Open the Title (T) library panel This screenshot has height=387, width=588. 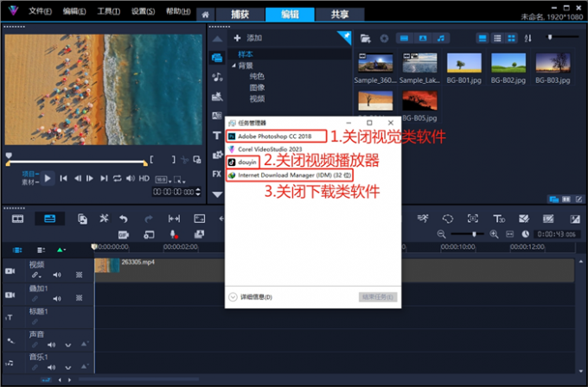point(217,136)
